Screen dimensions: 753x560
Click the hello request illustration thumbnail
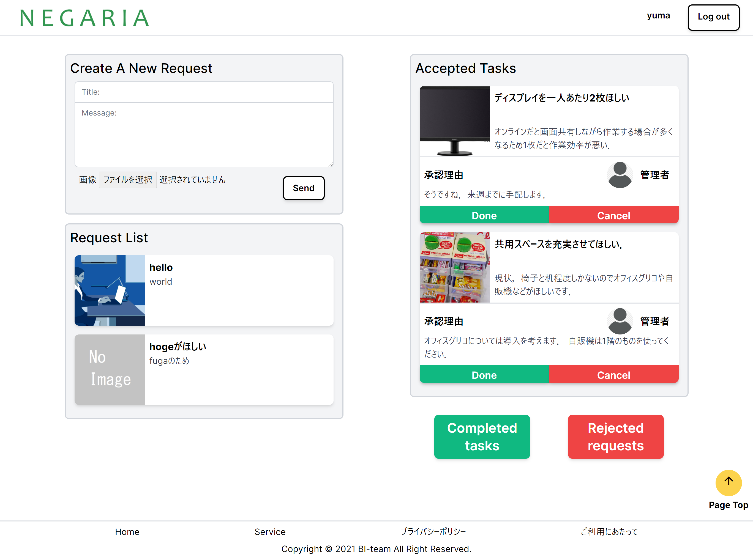110,290
